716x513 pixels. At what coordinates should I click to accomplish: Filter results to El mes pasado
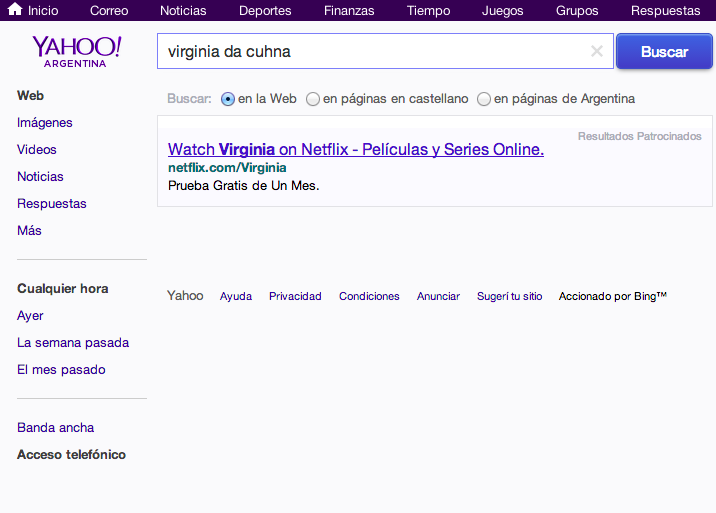point(61,370)
